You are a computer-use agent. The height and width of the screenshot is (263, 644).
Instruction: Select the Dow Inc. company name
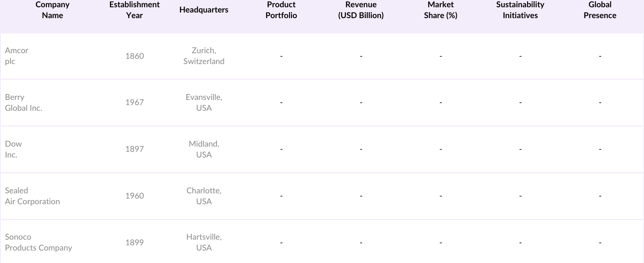[13, 149]
